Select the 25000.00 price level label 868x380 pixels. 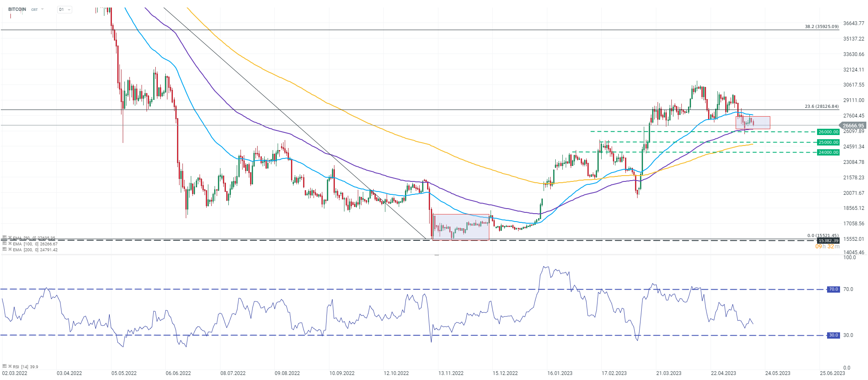pyautogui.click(x=828, y=142)
